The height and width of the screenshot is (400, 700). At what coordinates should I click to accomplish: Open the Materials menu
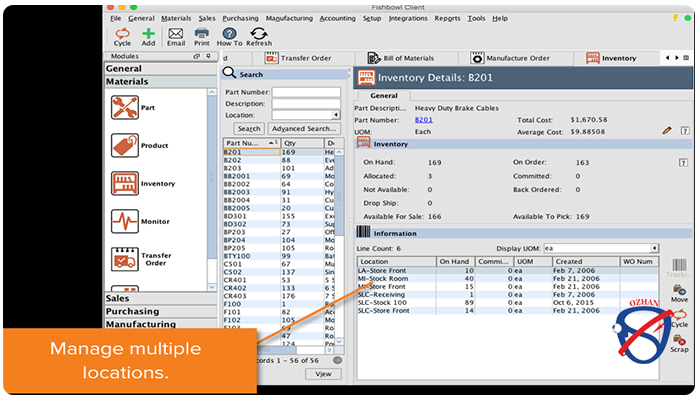tap(176, 18)
